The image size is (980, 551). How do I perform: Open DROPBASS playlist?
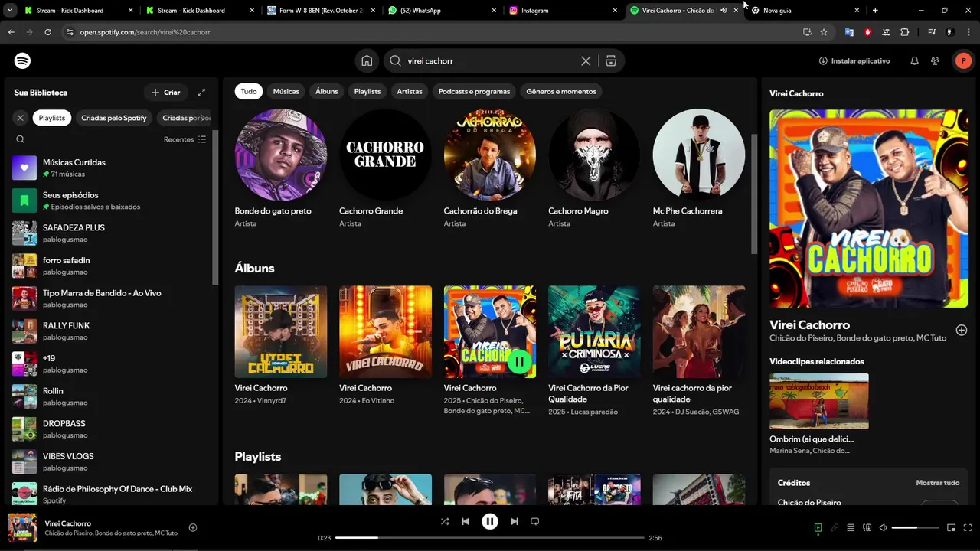[111, 429]
